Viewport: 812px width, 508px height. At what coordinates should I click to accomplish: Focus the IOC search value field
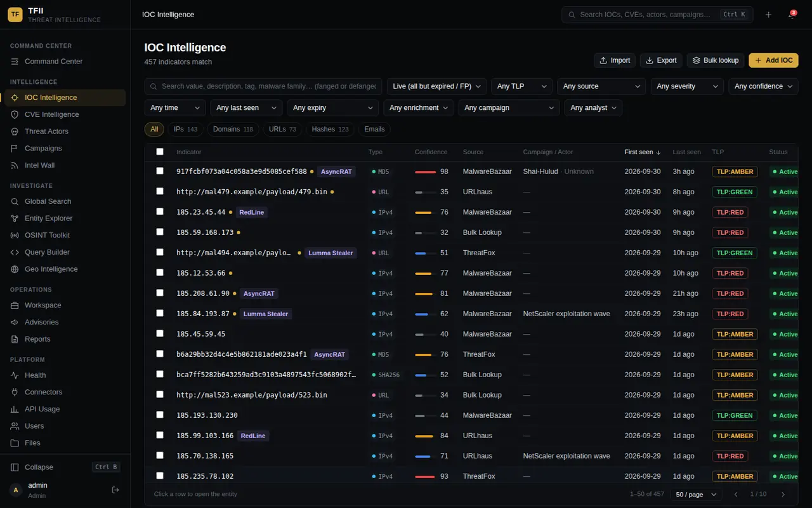point(263,86)
